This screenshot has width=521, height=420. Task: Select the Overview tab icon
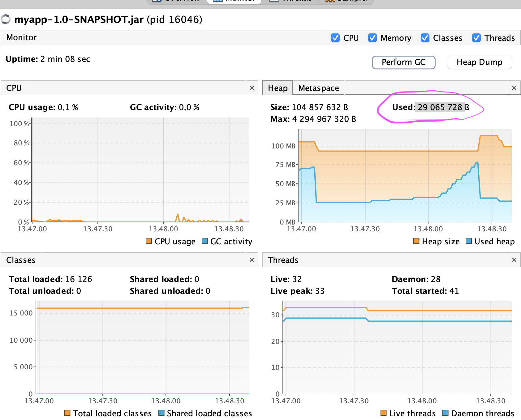(157, 2)
